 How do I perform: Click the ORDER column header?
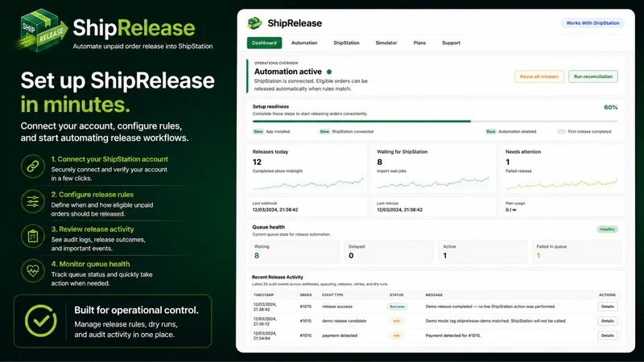point(306,294)
